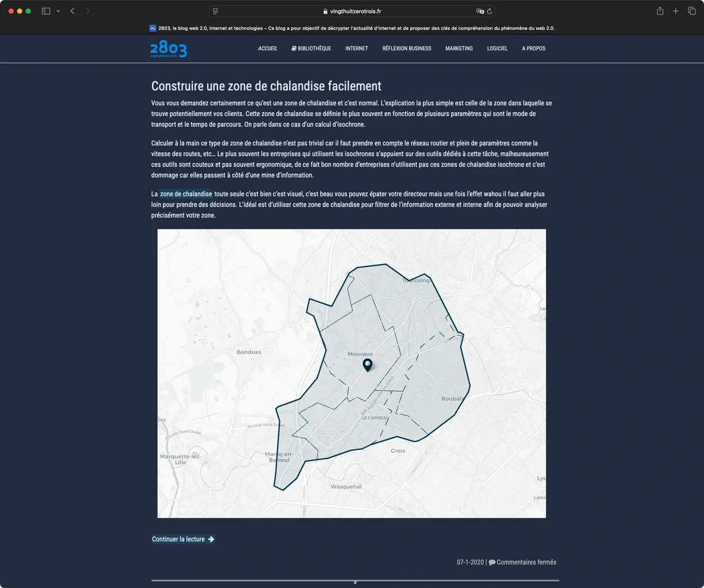The height and width of the screenshot is (588, 704).
Task: Click the 'Roubaix' label on the map
Action: click(x=453, y=399)
